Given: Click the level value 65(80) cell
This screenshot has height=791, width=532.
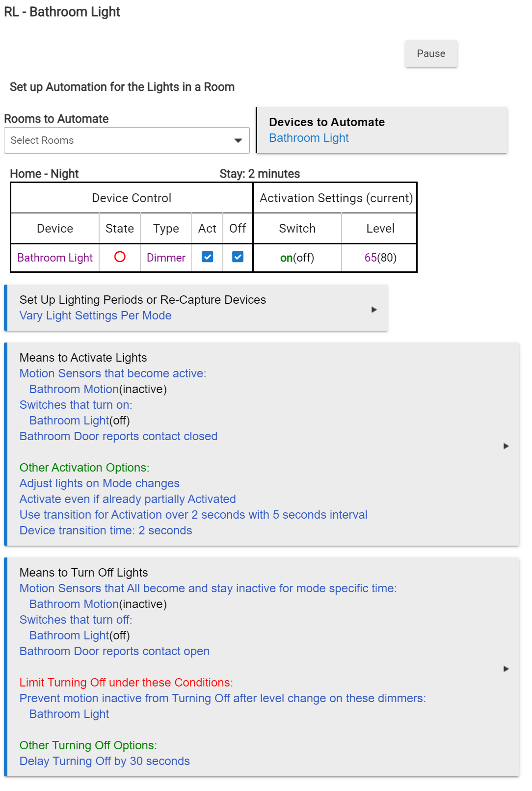Looking at the screenshot, I should (x=380, y=258).
